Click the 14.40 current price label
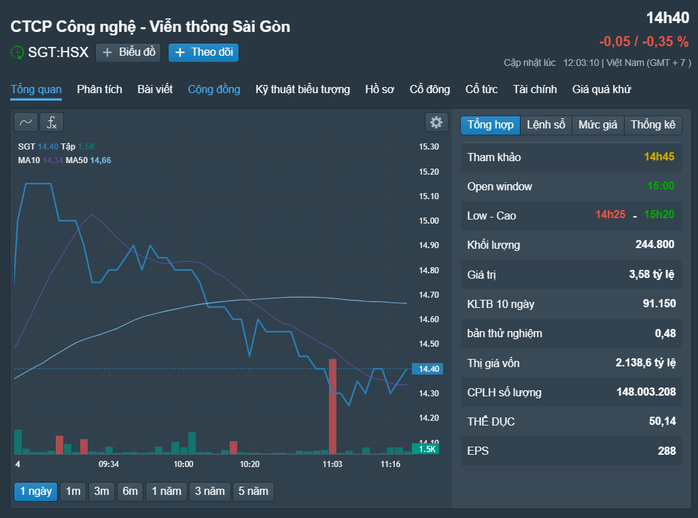This screenshot has width=698, height=518. [428, 369]
